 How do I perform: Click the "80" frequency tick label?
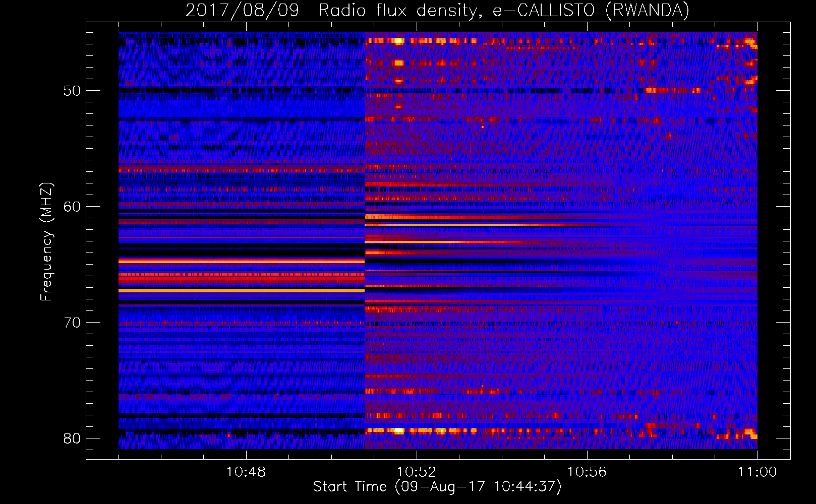point(72,438)
